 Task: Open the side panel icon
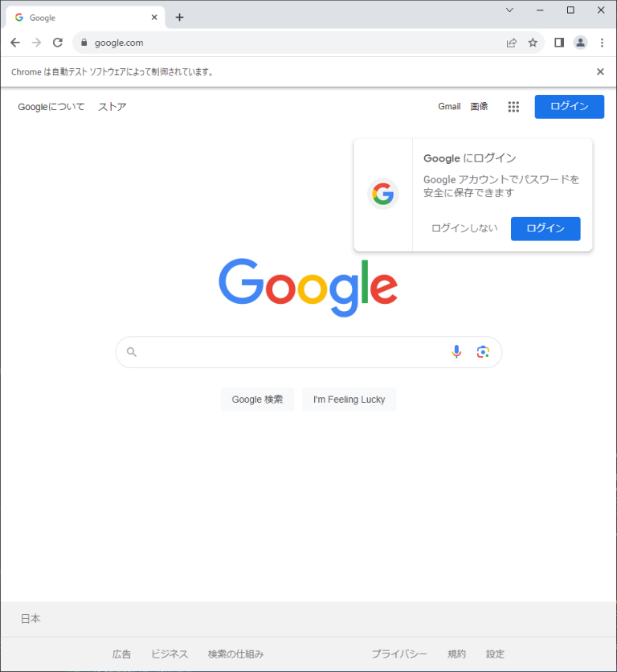point(559,43)
